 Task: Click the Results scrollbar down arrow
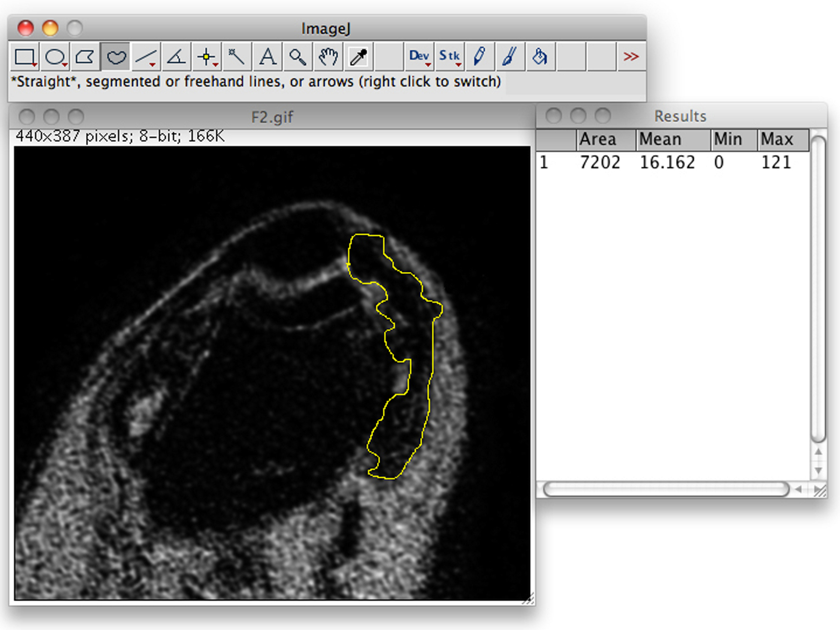pyautogui.click(x=818, y=470)
